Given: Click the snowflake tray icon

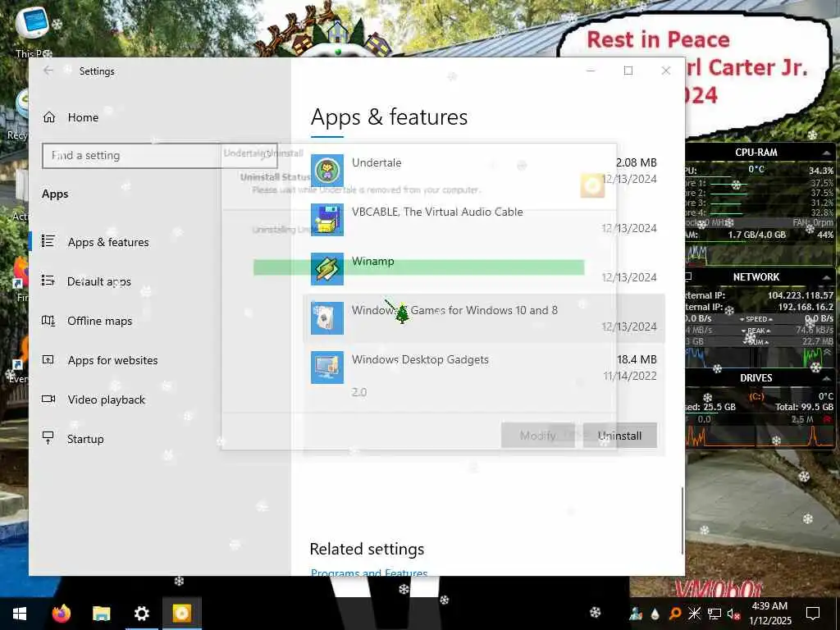Looking at the screenshot, I should (596, 612).
